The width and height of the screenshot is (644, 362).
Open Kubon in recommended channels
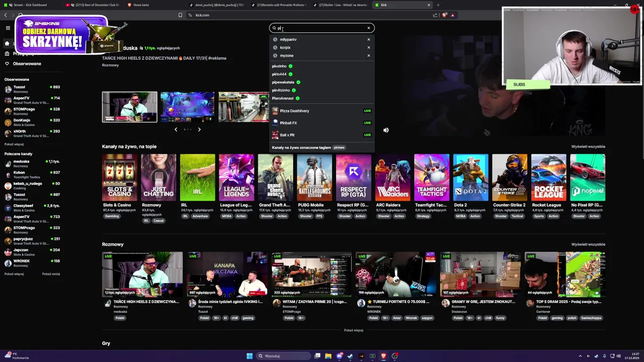pos(32,174)
